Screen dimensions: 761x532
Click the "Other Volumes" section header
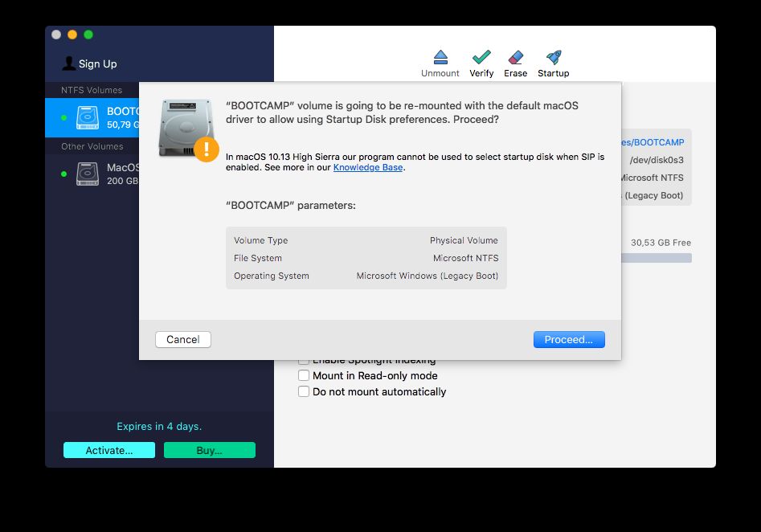click(x=92, y=146)
